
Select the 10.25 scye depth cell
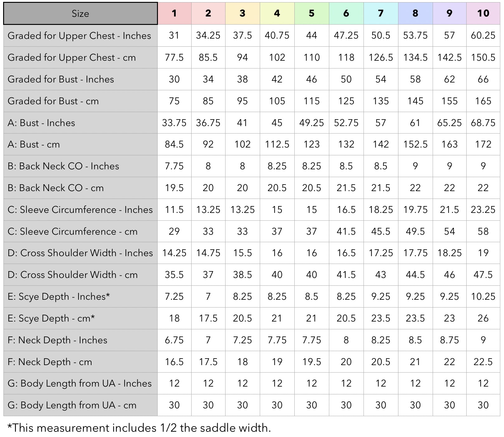pos(483,297)
